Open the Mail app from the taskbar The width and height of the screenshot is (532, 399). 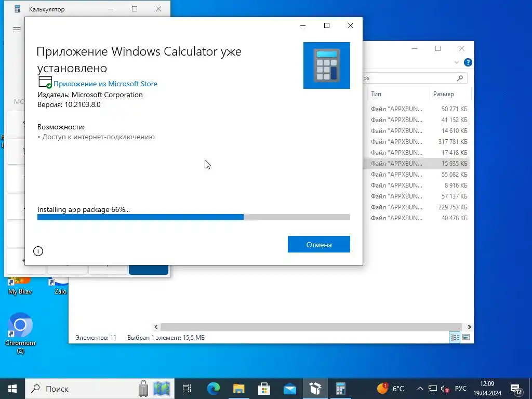pyautogui.click(x=290, y=389)
